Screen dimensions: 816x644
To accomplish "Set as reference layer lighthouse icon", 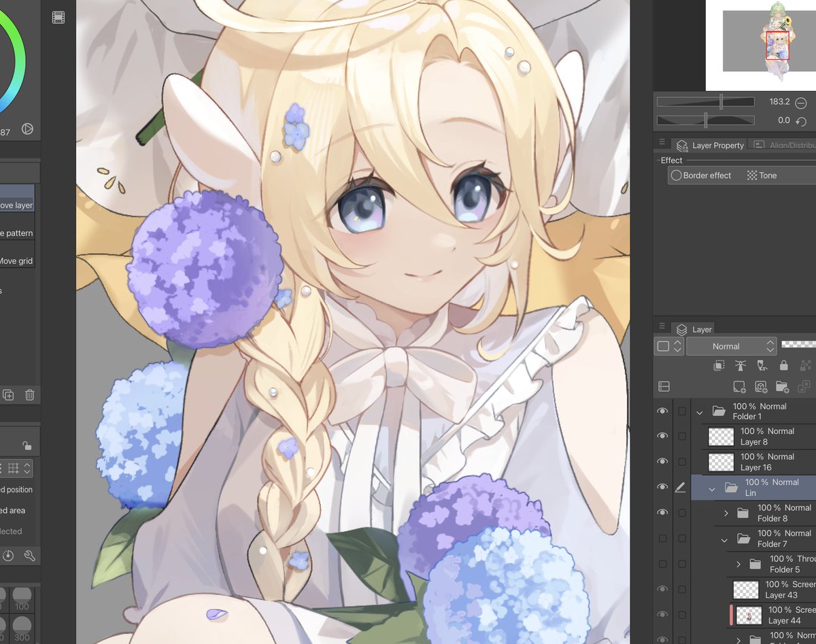I will pyautogui.click(x=741, y=365).
